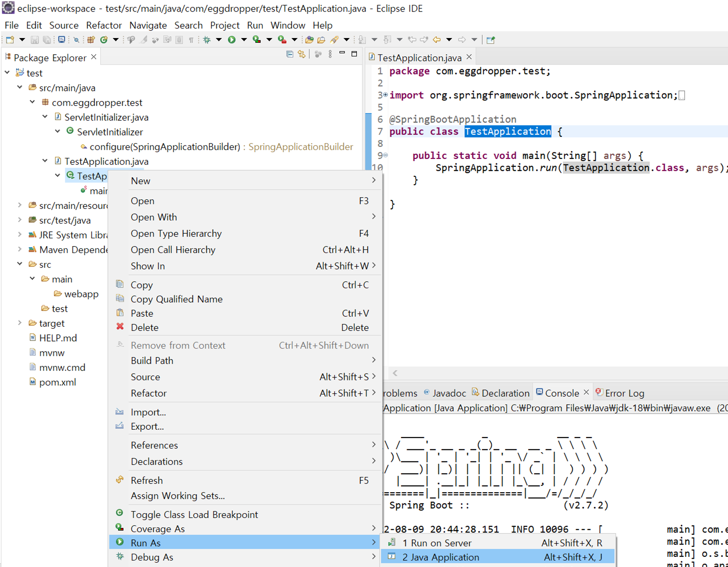Toggle Link with Editor in Package Explorer
The height and width of the screenshot is (567, 728).
(302, 55)
